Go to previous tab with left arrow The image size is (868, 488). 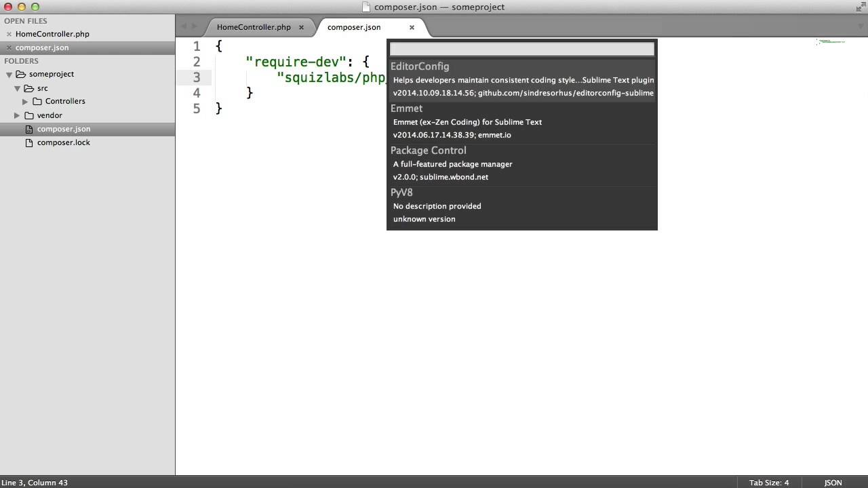click(184, 26)
